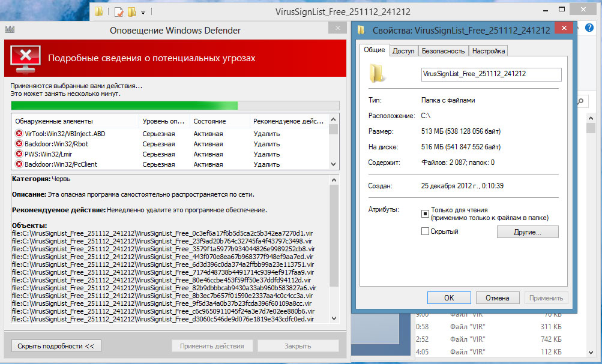Sort by 'Уровень оп...' column header
This screenshot has width=602, height=364.
(x=164, y=121)
